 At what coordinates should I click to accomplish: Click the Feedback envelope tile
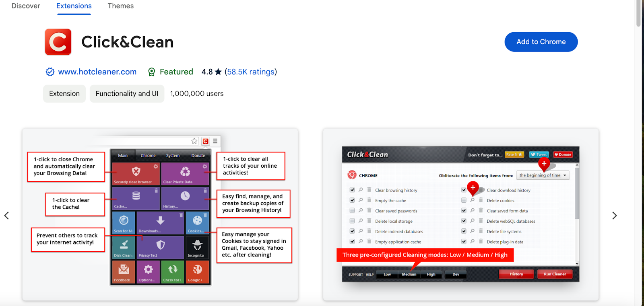124,272
